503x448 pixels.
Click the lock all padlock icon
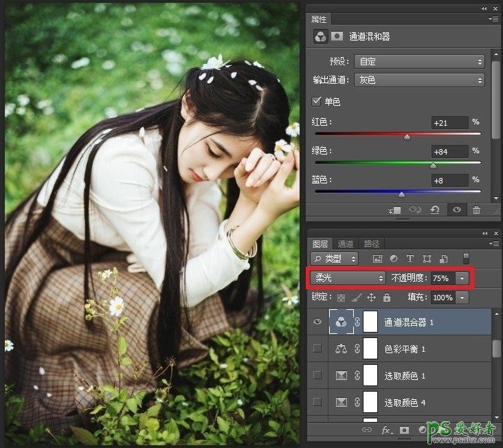pos(386,298)
